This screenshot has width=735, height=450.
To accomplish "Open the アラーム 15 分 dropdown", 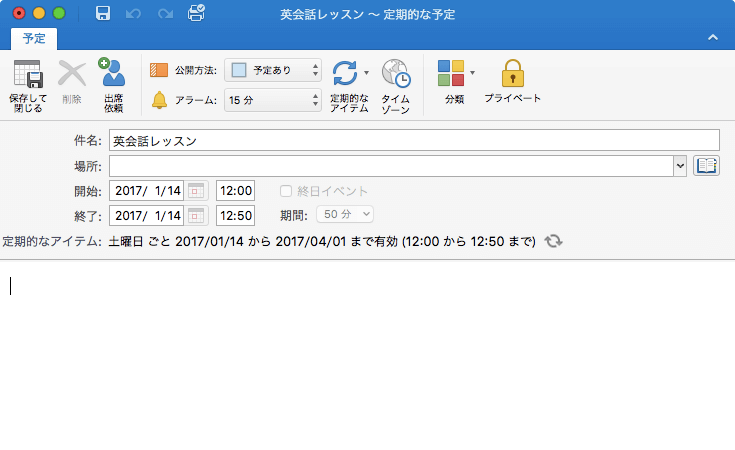I will (x=273, y=100).
